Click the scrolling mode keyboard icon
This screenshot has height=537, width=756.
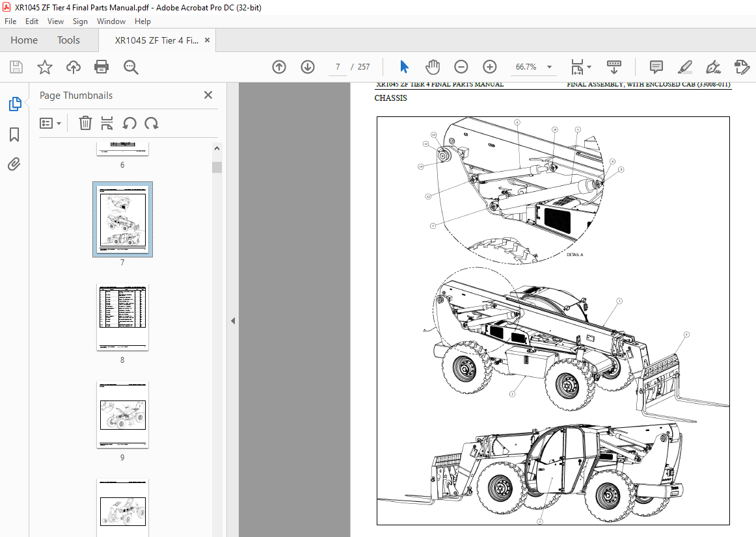pos(614,67)
